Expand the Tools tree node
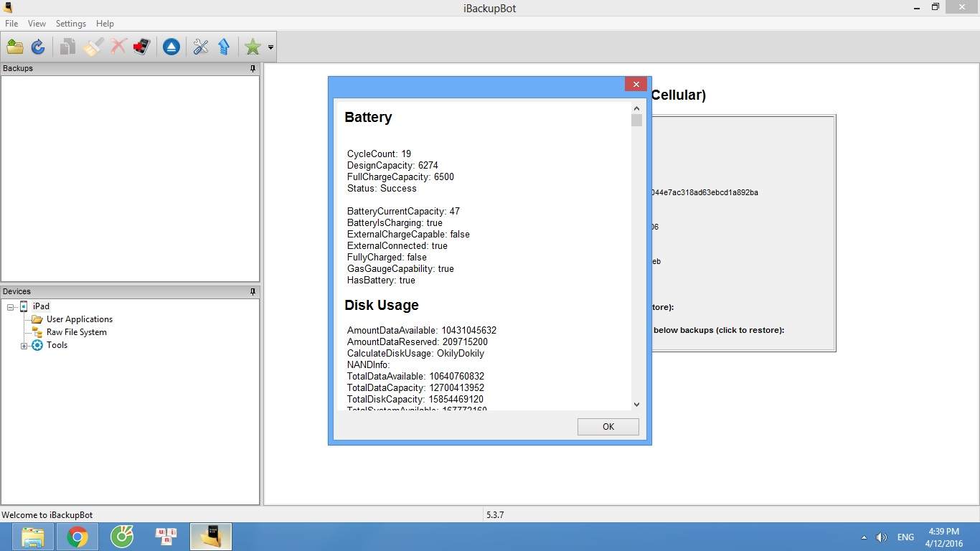The width and height of the screenshot is (980, 551). coord(24,346)
